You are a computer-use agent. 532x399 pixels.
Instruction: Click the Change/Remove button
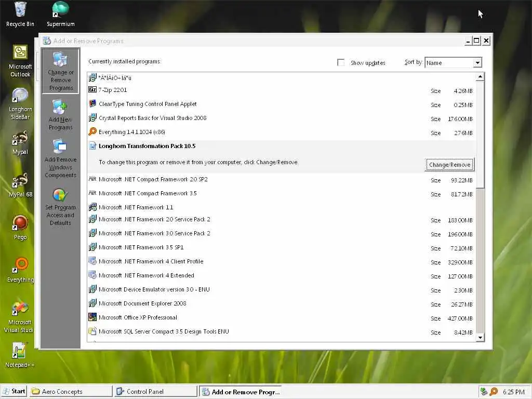pyautogui.click(x=449, y=165)
